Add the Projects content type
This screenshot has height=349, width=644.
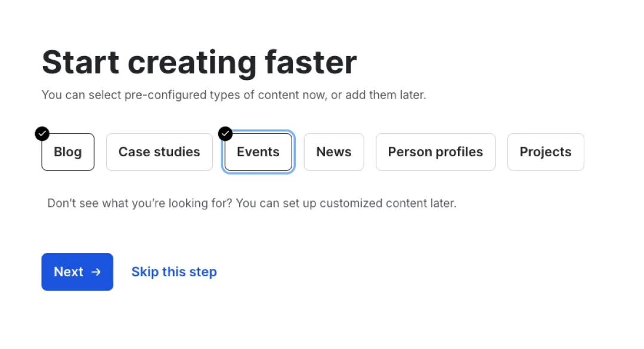tap(546, 152)
